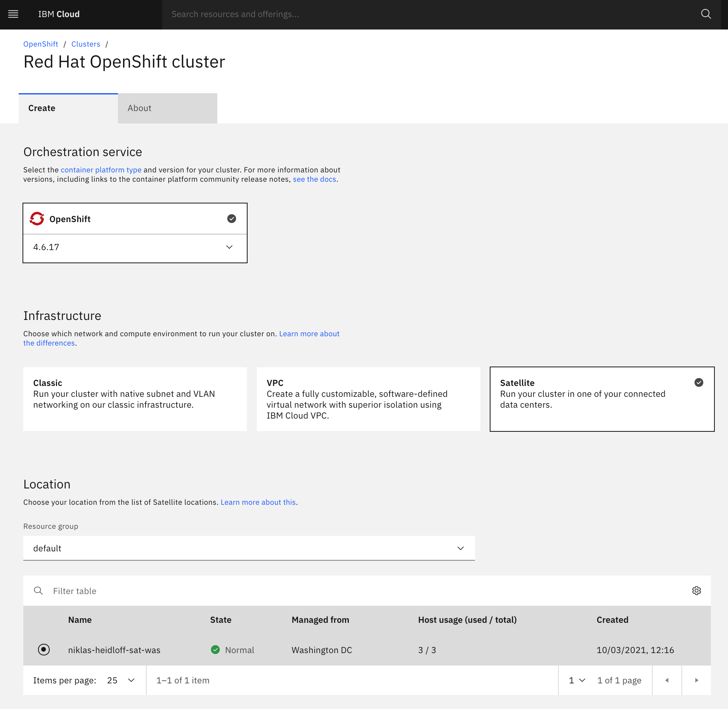
Task: Click the Satellite tile checkmark icon
Action: 699,382
